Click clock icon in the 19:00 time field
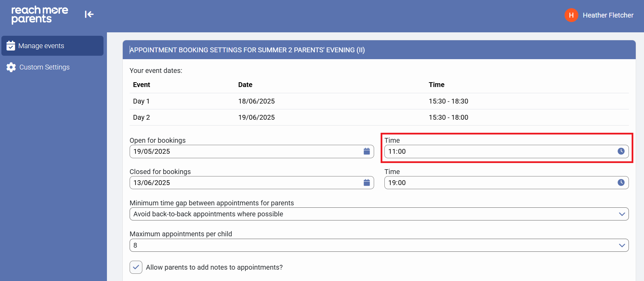 [621, 183]
